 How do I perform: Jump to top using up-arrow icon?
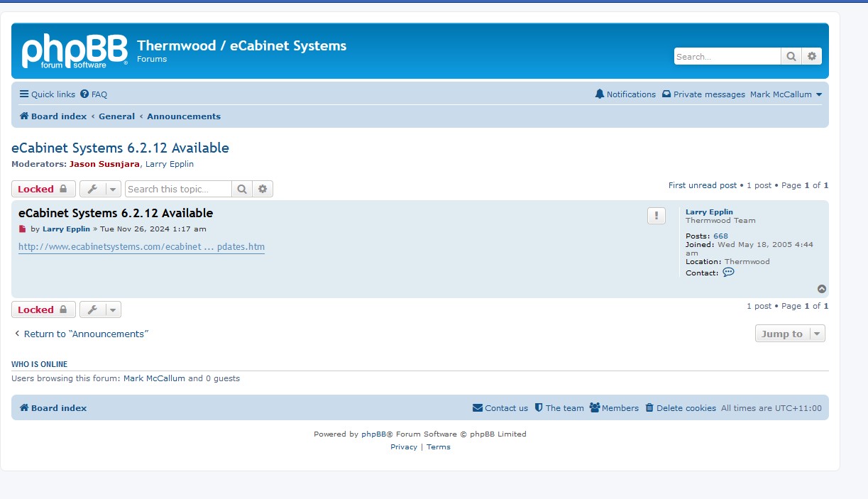coord(821,289)
